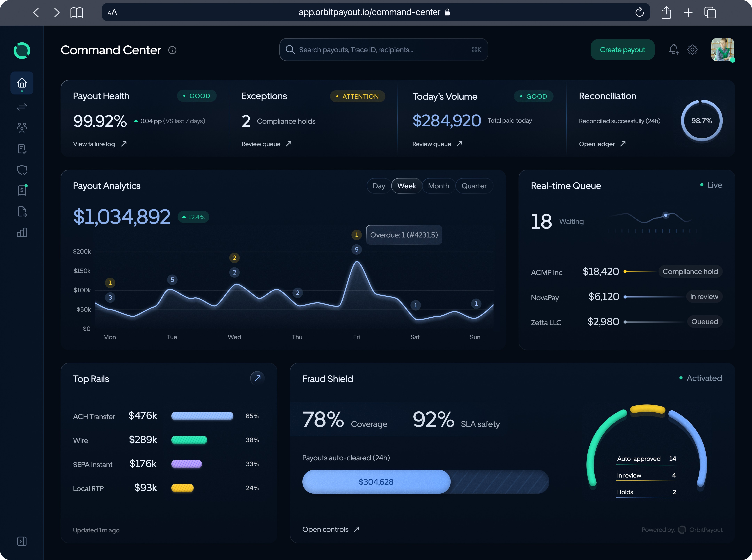
Task: Click the notifications bell icon
Action: coord(673,50)
